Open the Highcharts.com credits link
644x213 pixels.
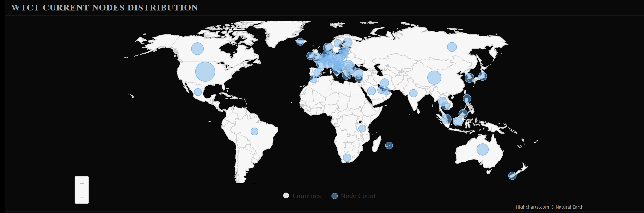coord(549,207)
